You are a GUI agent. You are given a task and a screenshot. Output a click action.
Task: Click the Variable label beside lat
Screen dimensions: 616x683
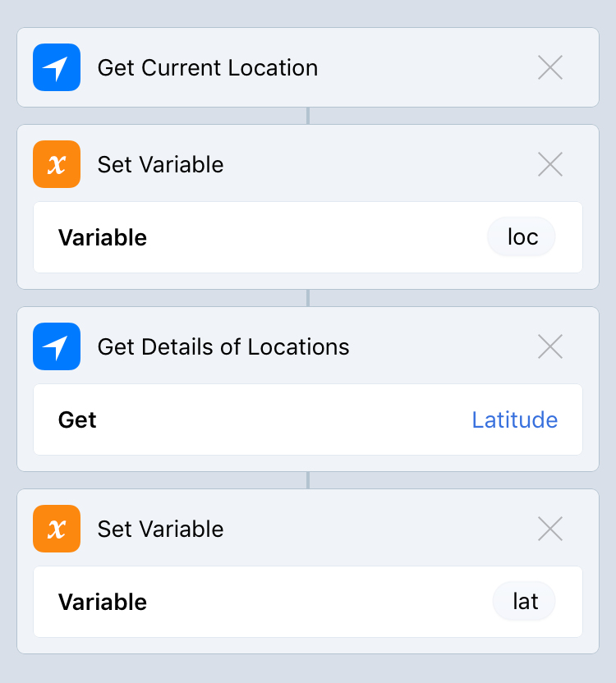click(103, 603)
